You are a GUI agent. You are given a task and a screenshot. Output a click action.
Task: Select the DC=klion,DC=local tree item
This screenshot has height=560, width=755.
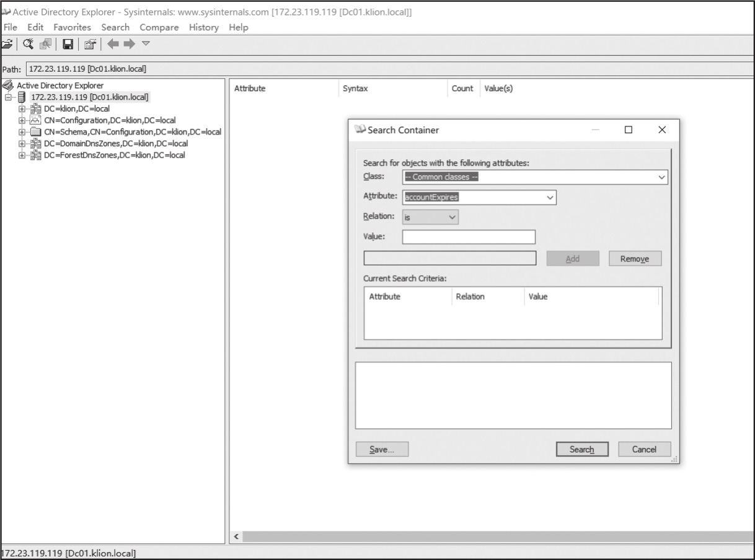77,109
